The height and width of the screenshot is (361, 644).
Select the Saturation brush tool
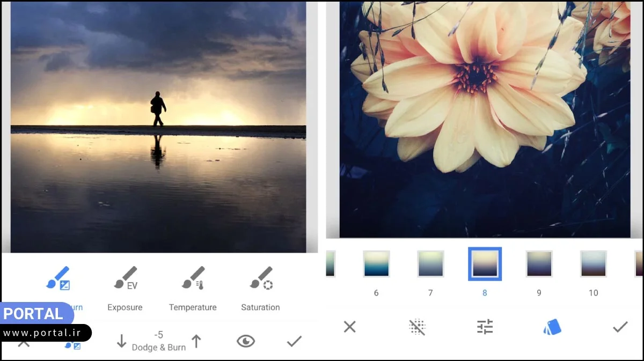[x=260, y=279]
